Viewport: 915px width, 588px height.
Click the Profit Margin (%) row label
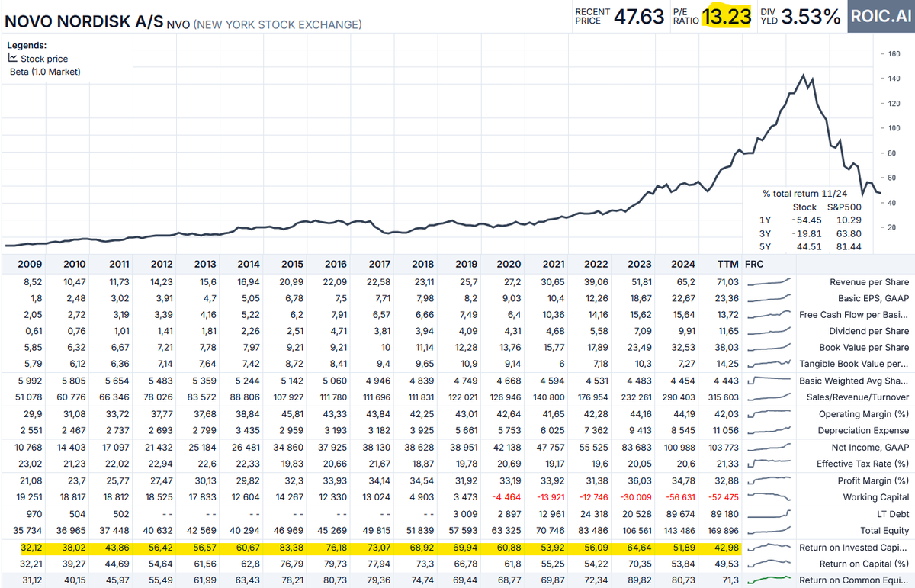coord(873,480)
